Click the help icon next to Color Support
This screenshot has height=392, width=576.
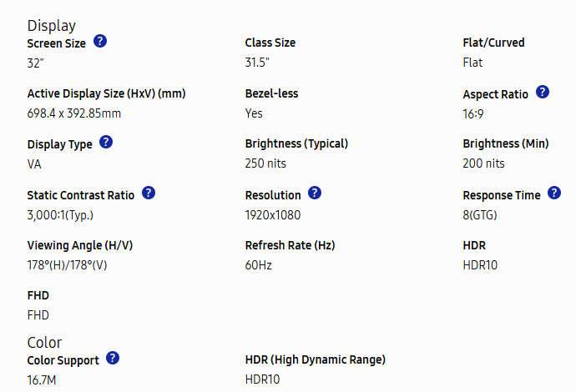pos(113,358)
